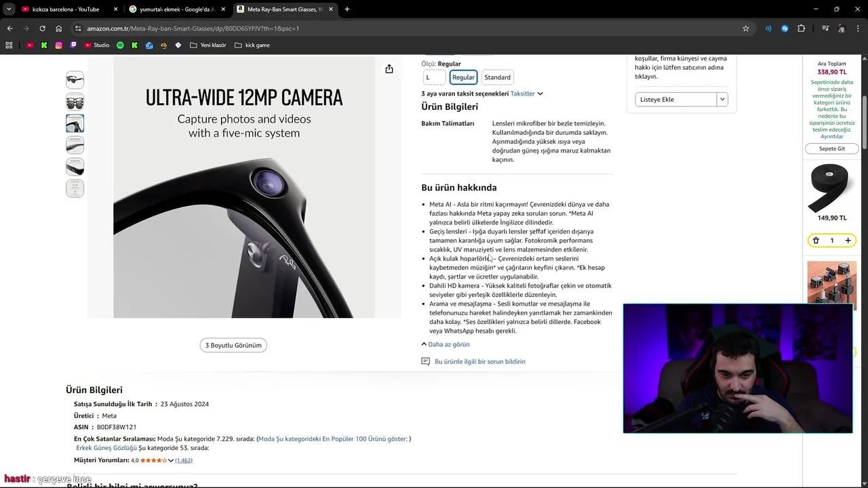Open the Listeye Ekle dropdown arrow
The width and height of the screenshot is (868, 488).
(722, 99)
